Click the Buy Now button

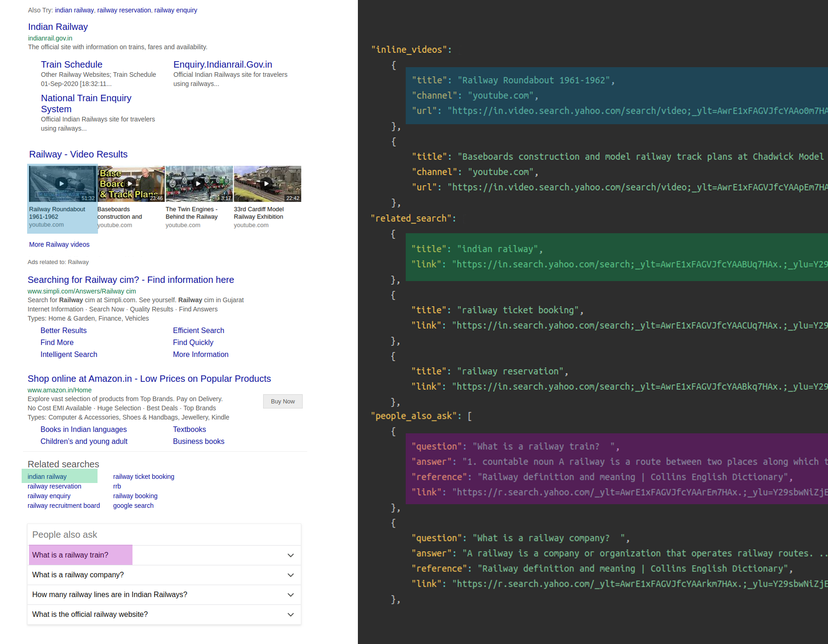pyautogui.click(x=283, y=401)
